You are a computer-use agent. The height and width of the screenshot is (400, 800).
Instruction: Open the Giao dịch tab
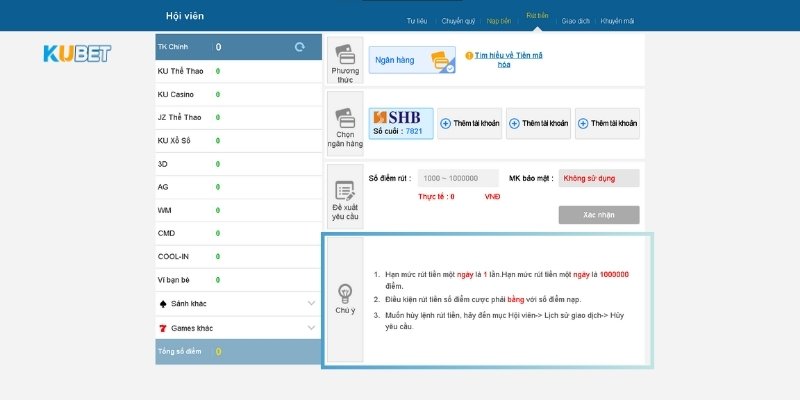(x=576, y=21)
